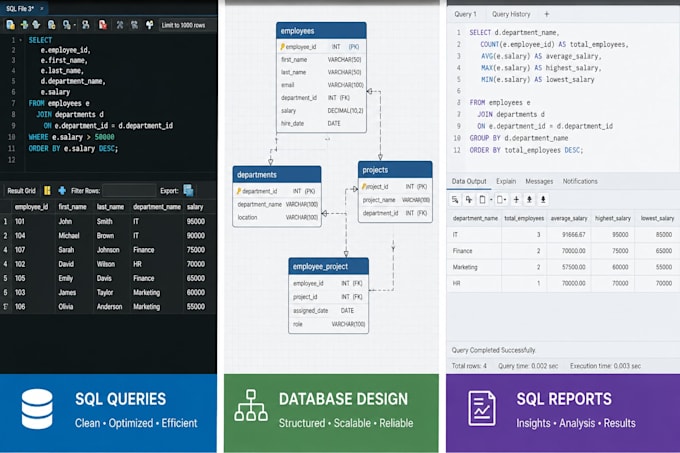Click the departments table header in diagram
This screenshot has width=680, height=453.
tap(277, 174)
